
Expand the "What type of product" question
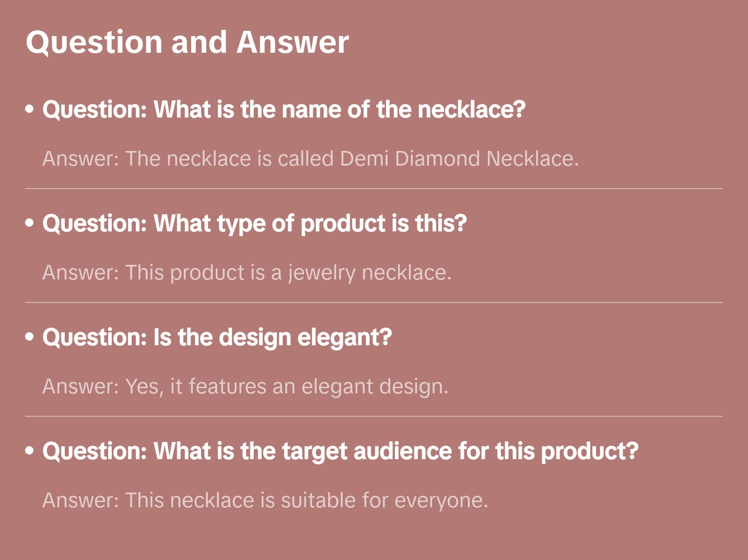click(x=254, y=224)
